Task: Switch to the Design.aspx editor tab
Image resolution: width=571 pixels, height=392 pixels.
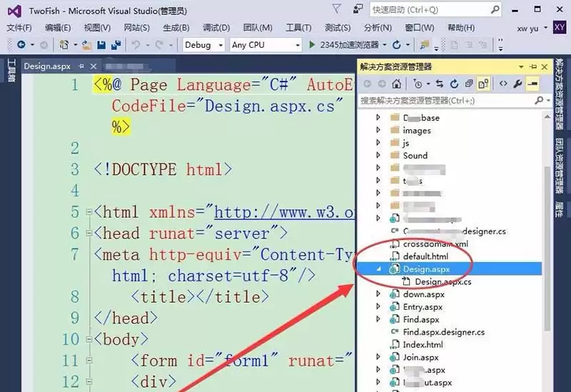Action: [x=47, y=66]
